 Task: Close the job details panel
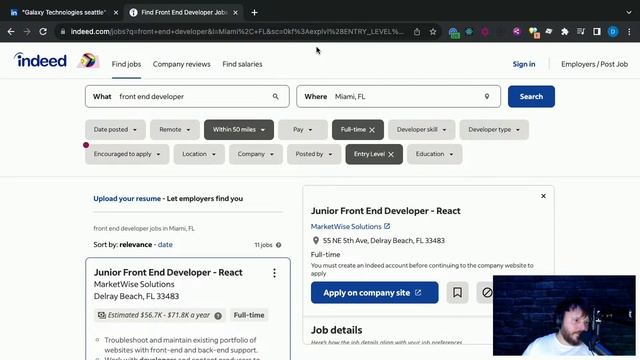pyautogui.click(x=543, y=196)
